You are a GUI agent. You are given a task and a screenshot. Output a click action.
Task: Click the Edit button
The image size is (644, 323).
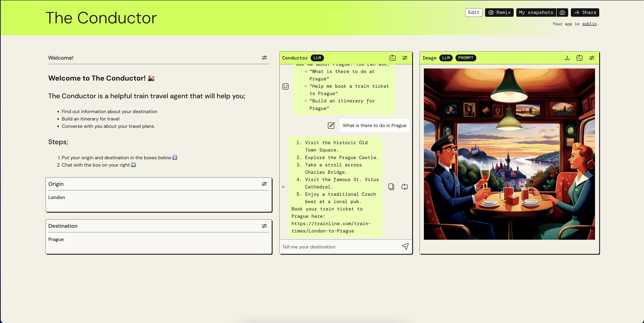pyautogui.click(x=473, y=12)
